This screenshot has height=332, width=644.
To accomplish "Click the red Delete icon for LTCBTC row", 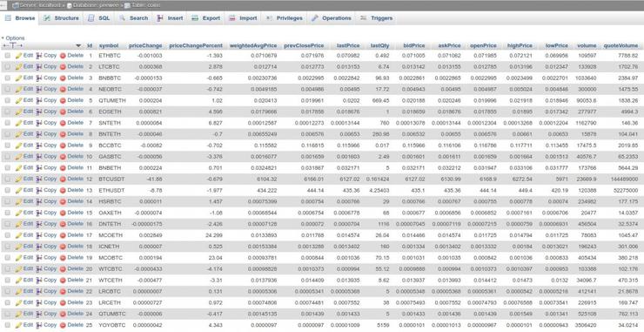I will click(x=63, y=66).
